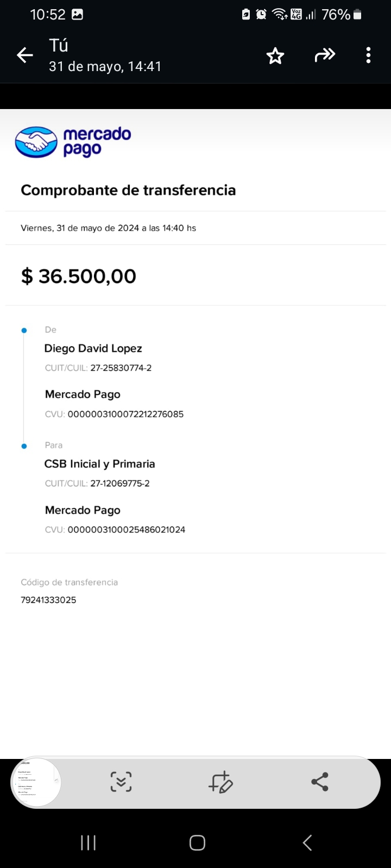Tap the amount $ 36.500,00
Image resolution: width=391 pixels, height=868 pixels.
click(x=79, y=276)
